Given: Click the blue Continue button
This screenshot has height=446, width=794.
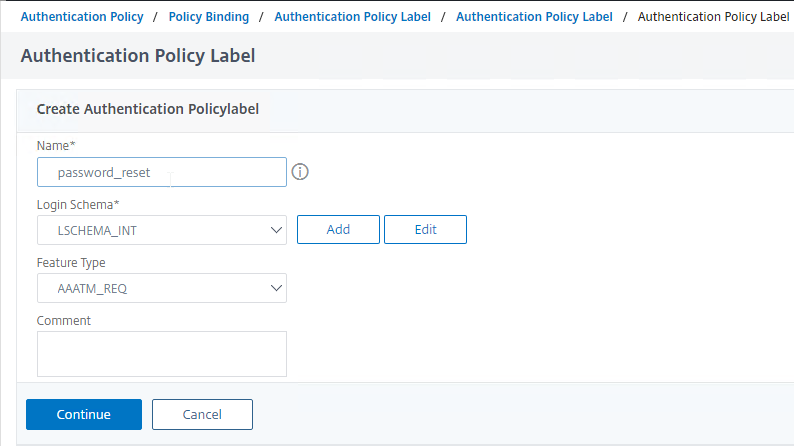Looking at the screenshot, I should [x=84, y=415].
